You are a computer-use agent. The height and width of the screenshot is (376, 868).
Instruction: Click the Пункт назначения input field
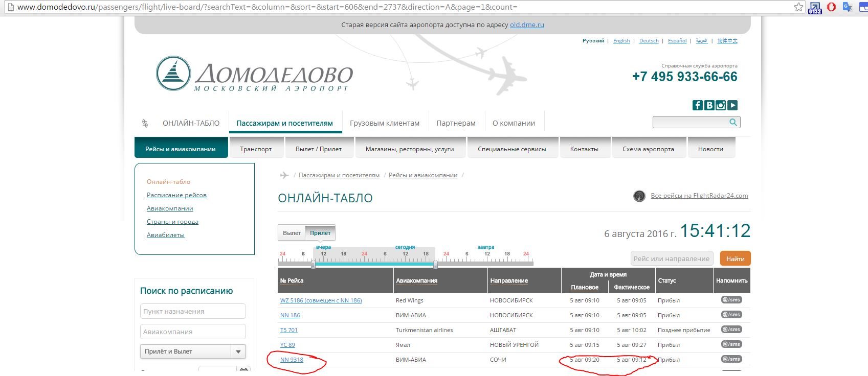click(193, 311)
